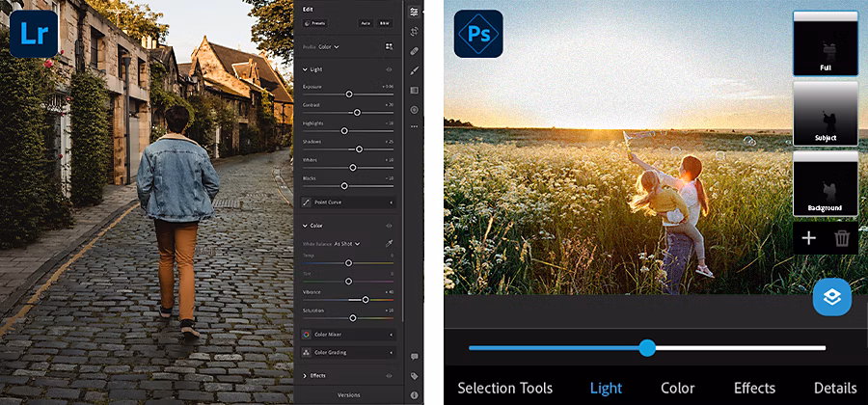This screenshot has height=405, width=868.
Task: Select the Brush masking tool in Lightroom
Action: coord(414,70)
